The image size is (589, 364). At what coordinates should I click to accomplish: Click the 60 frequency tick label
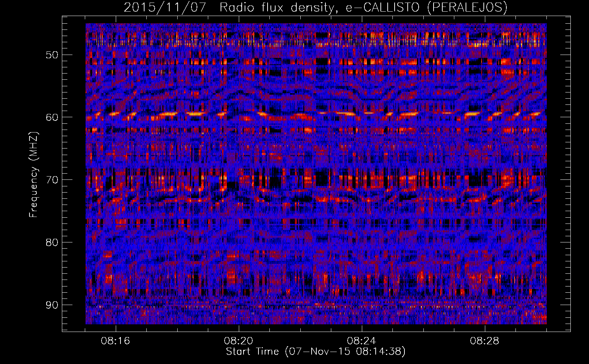(x=52, y=117)
